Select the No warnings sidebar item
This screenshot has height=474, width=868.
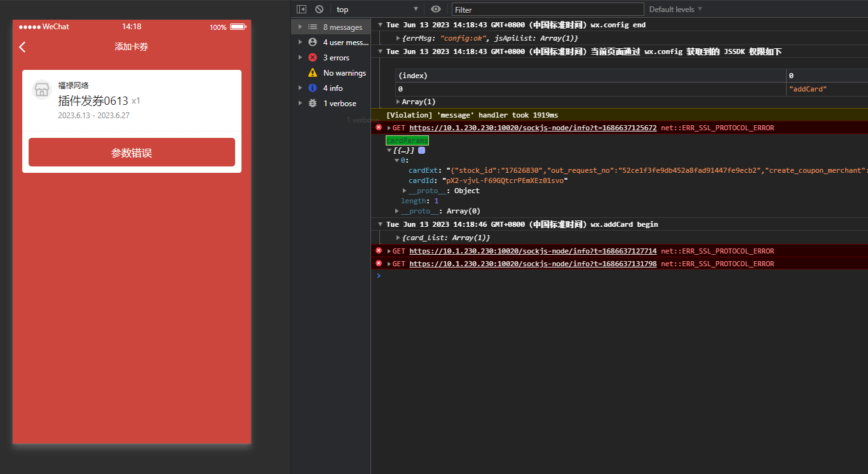(x=331, y=73)
